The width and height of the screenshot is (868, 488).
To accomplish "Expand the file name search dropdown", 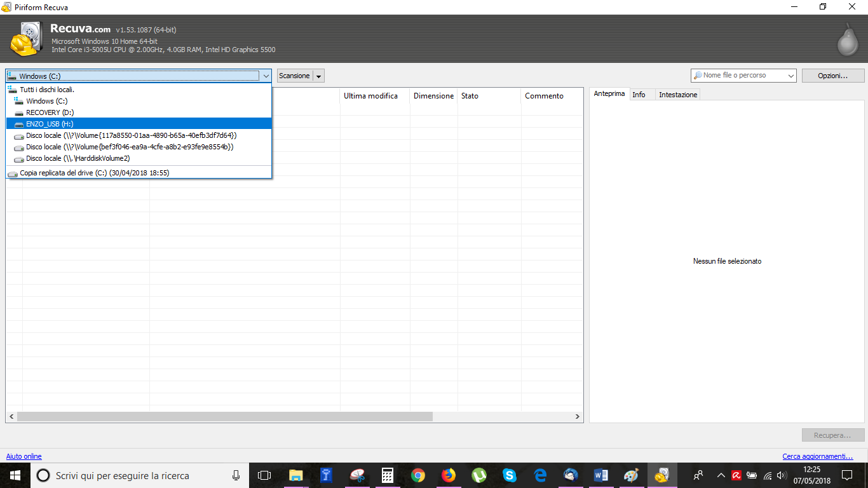I will (790, 76).
